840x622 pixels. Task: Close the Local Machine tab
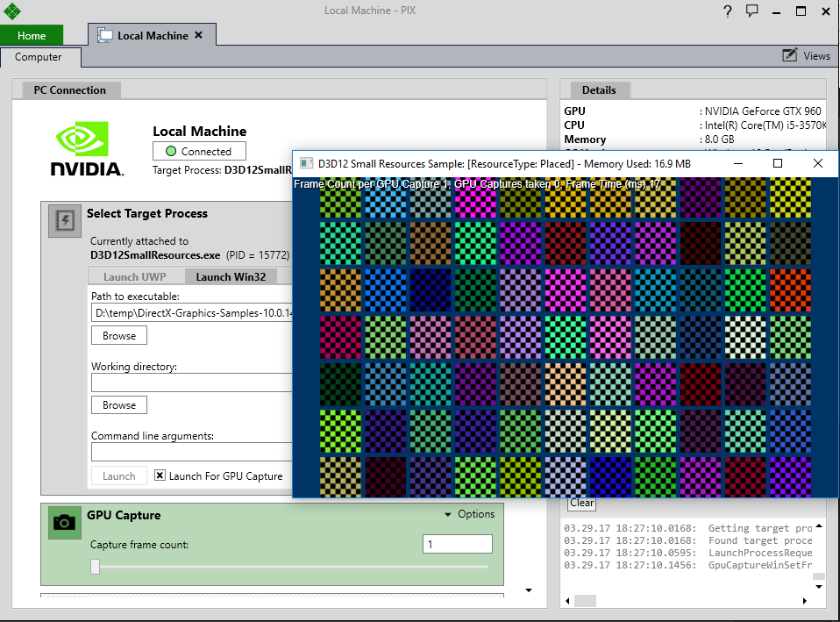(198, 35)
